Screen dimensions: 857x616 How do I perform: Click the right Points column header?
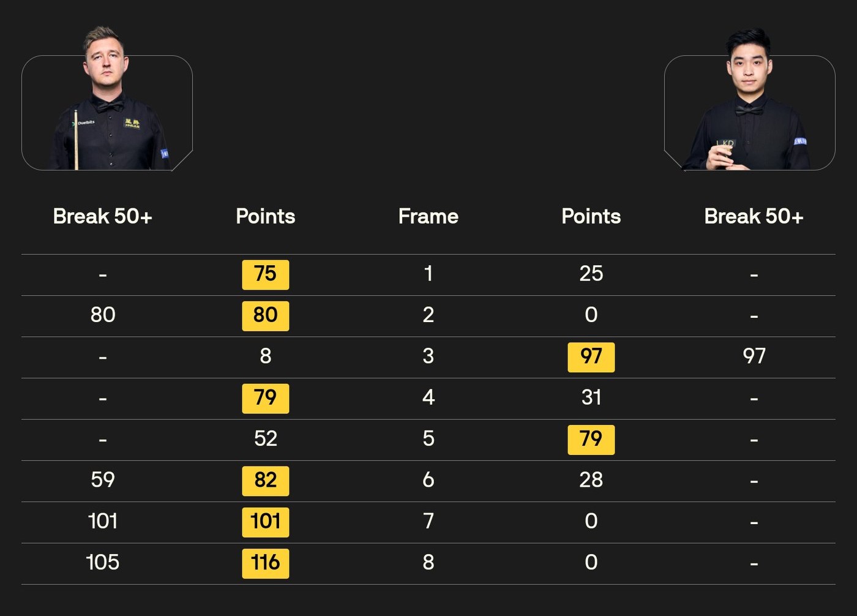tap(591, 216)
